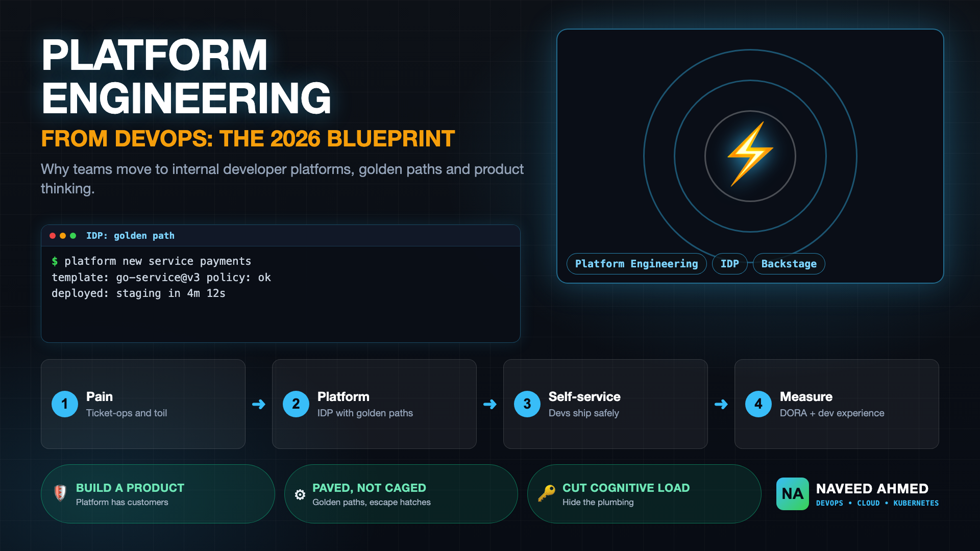Select the Backstage tag pill

point(789,264)
